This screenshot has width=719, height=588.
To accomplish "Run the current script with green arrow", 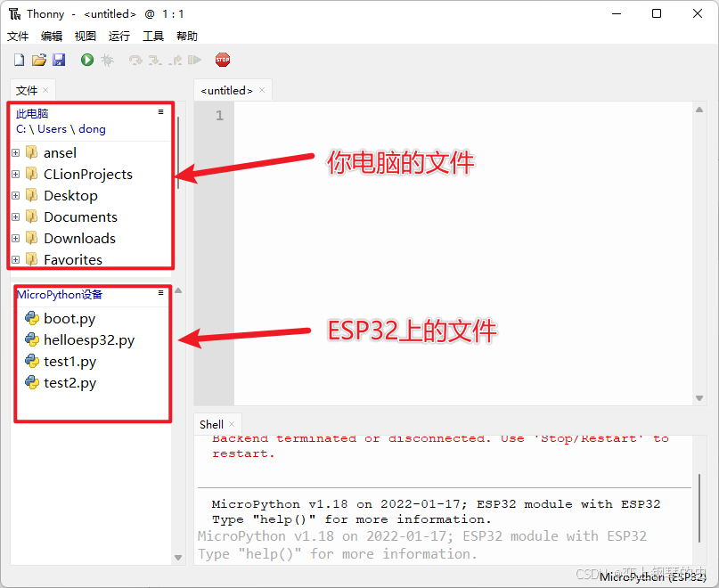I will (x=87, y=60).
